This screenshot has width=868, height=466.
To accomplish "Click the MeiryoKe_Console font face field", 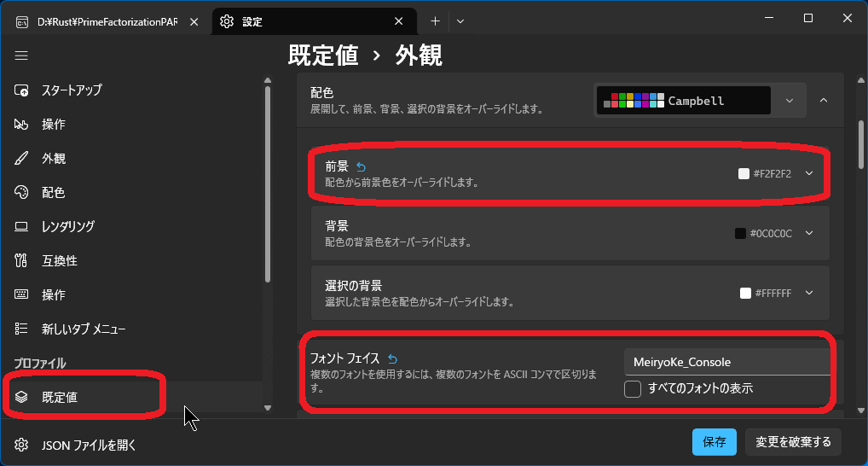I will pos(726,362).
